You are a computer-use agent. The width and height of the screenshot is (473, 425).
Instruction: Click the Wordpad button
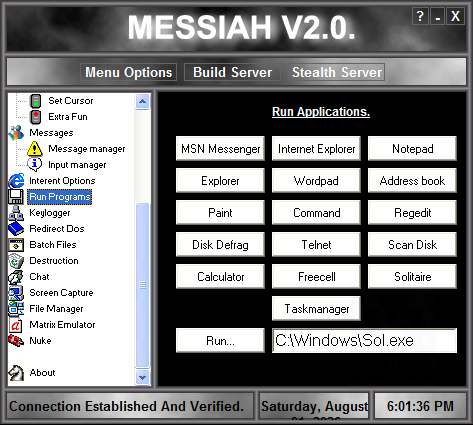(x=316, y=180)
